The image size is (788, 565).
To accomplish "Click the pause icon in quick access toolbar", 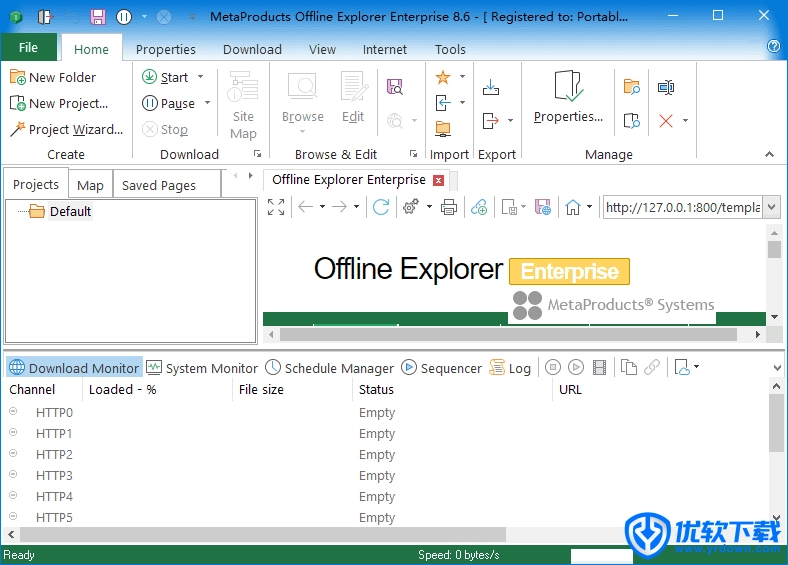I will pyautogui.click(x=124, y=17).
